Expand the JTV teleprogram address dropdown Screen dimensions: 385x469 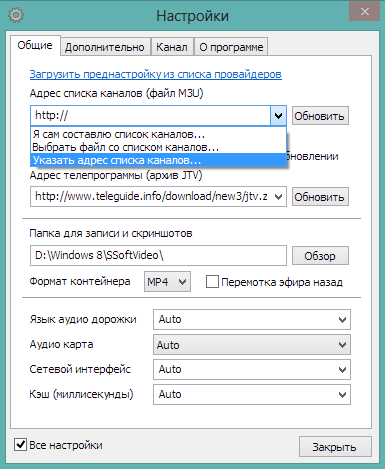[x=279, y=197]
